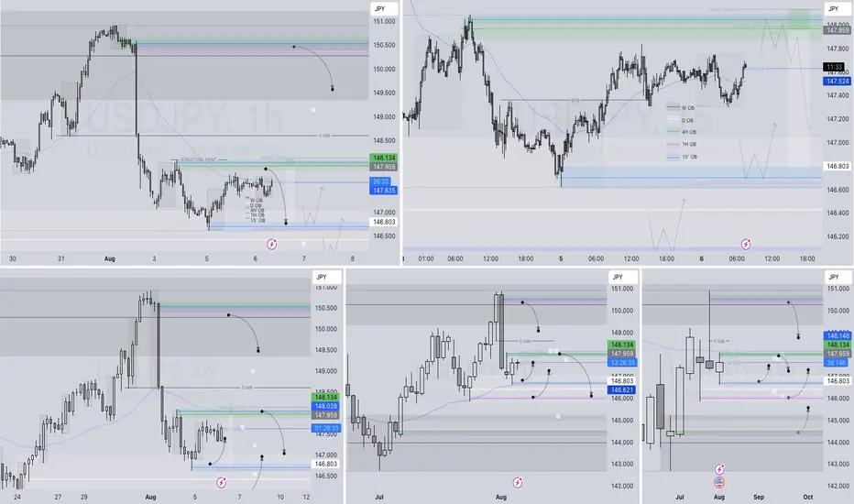Select blue 146.621 price label
This screenshot has height=504, width=854.
[x=621, y=390]
